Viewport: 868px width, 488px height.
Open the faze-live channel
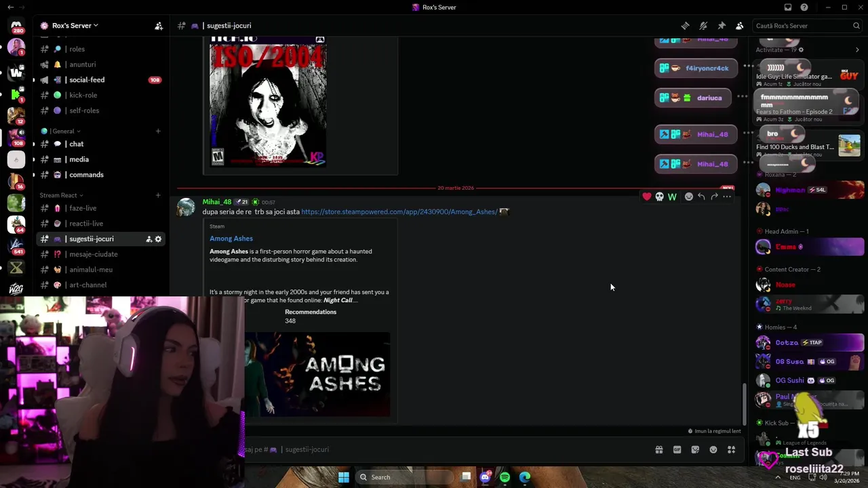[x=100, y=208]
